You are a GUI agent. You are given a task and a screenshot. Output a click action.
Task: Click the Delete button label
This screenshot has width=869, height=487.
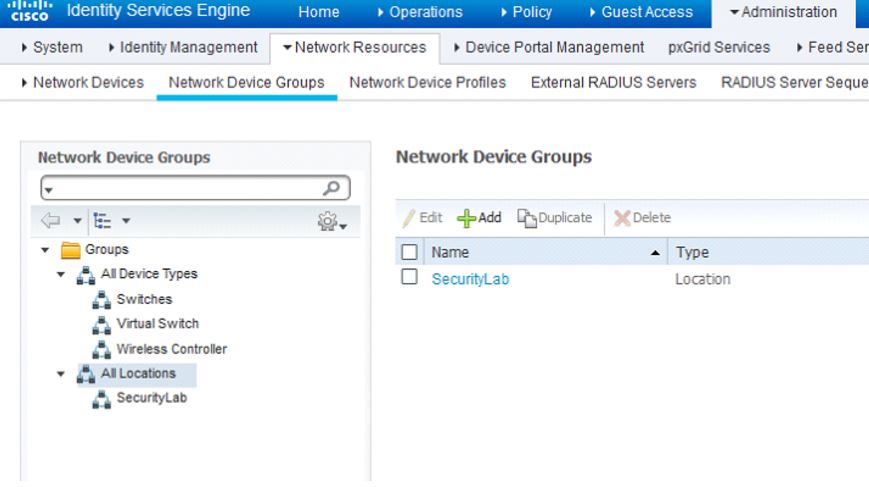tap(652, 218)
